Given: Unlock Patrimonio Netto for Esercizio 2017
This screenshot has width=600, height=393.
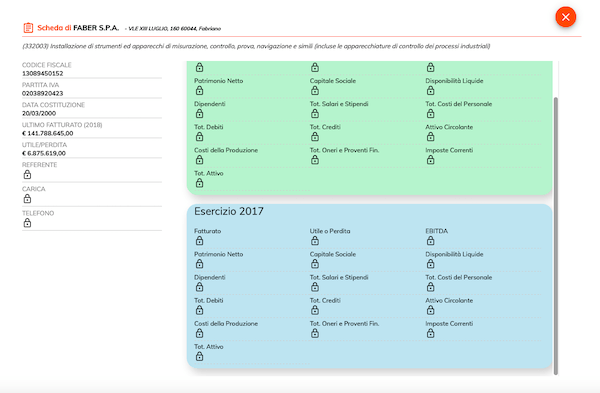Looking at the screenshot, I should 199,264.
